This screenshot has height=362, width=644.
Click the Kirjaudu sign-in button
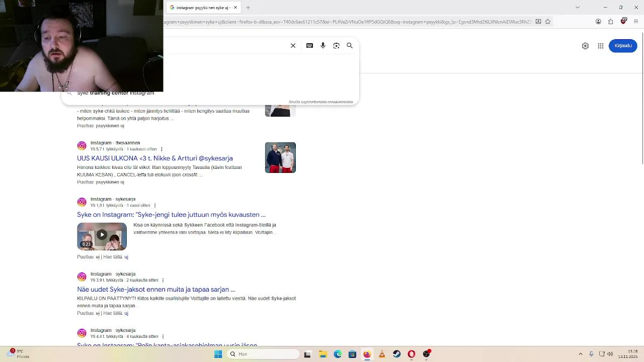[623, 46]
